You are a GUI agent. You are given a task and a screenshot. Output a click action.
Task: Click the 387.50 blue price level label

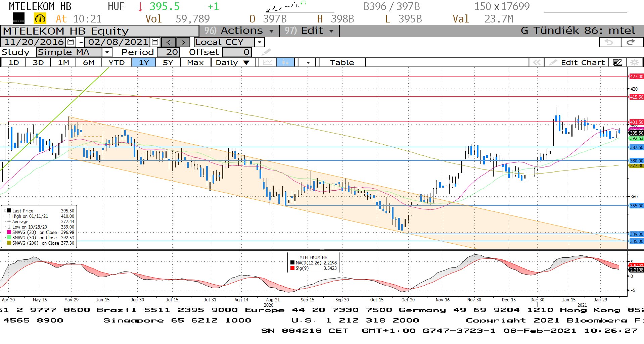(x=636, y=147)
